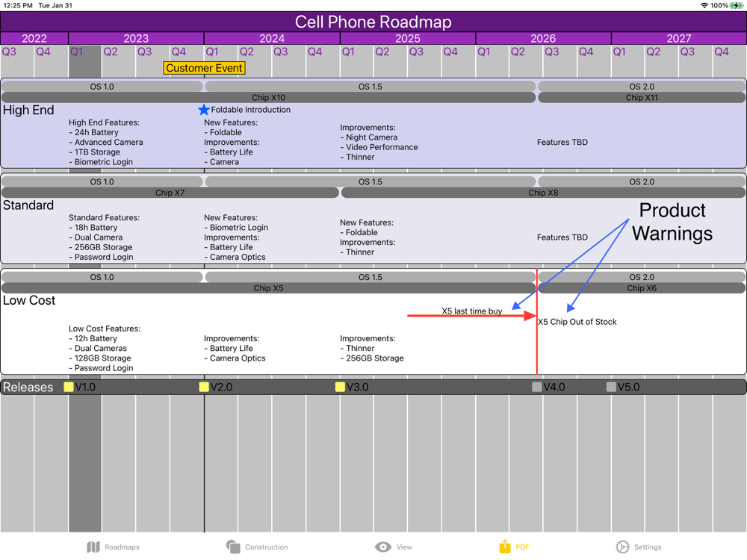
Task: Select the 2022 year header
Action: (x=34, y=38)
